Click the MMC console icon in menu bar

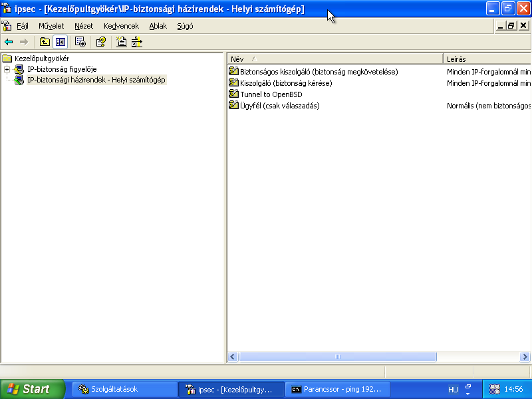click(x=7, y=26)
